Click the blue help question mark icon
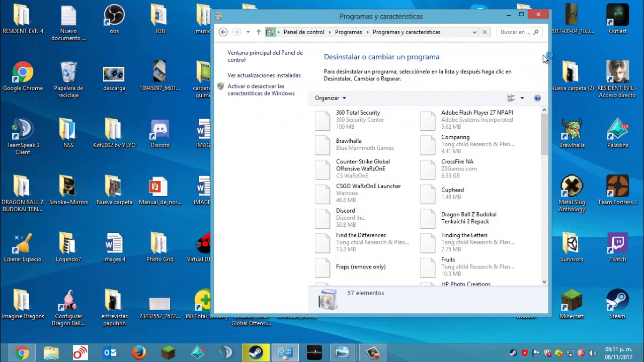644x362 pixels. click(x=537, y=98)
